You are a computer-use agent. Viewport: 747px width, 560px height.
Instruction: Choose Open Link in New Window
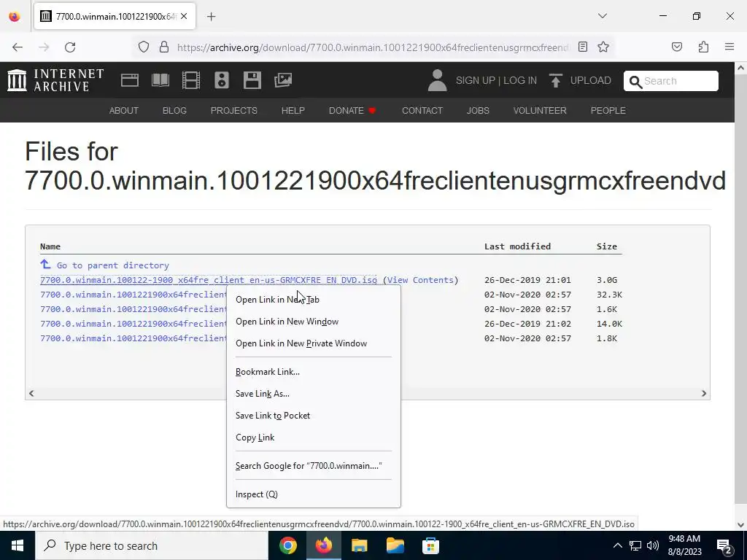pyautogui.click(x=314, y=322)
